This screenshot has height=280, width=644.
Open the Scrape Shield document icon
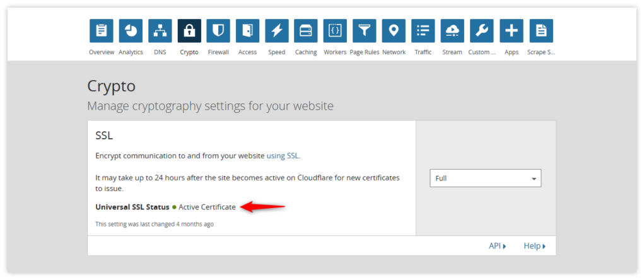pos(541,31)
